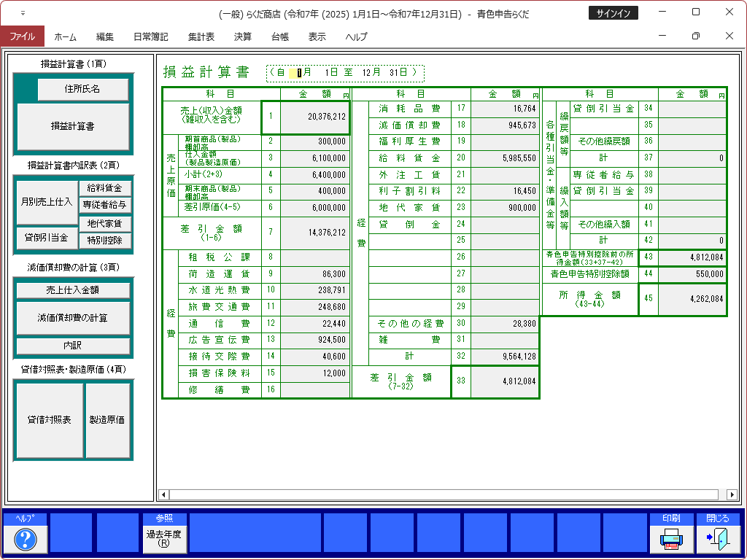Image resolution: width=747 pixels, height=560 pixels.
Task: Click the サインイン button in title bar
Action: [x=613, y=13]
